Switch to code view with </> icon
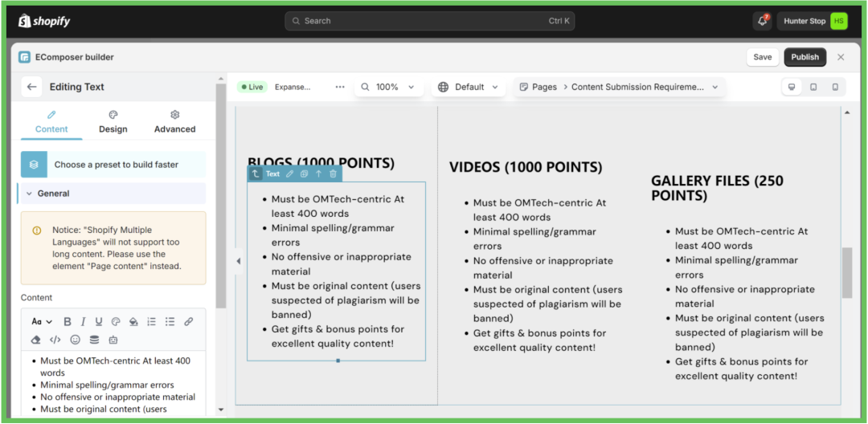 [55, 340]
